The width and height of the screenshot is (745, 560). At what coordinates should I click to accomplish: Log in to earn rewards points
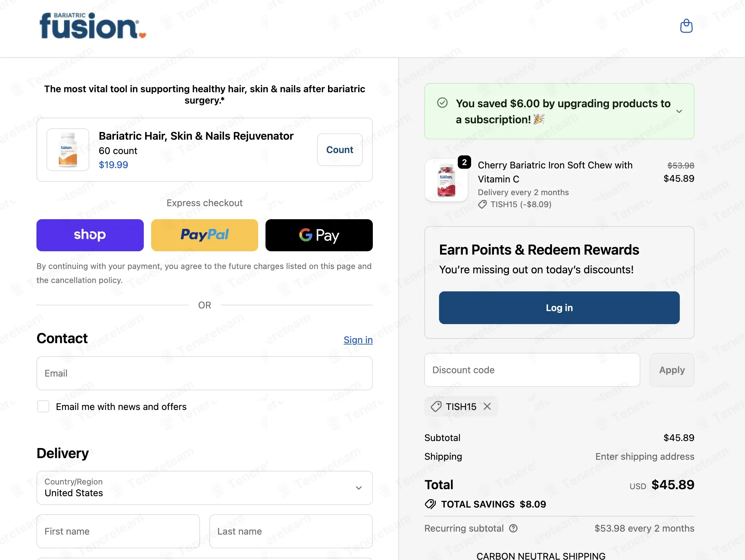click(559, 308)
